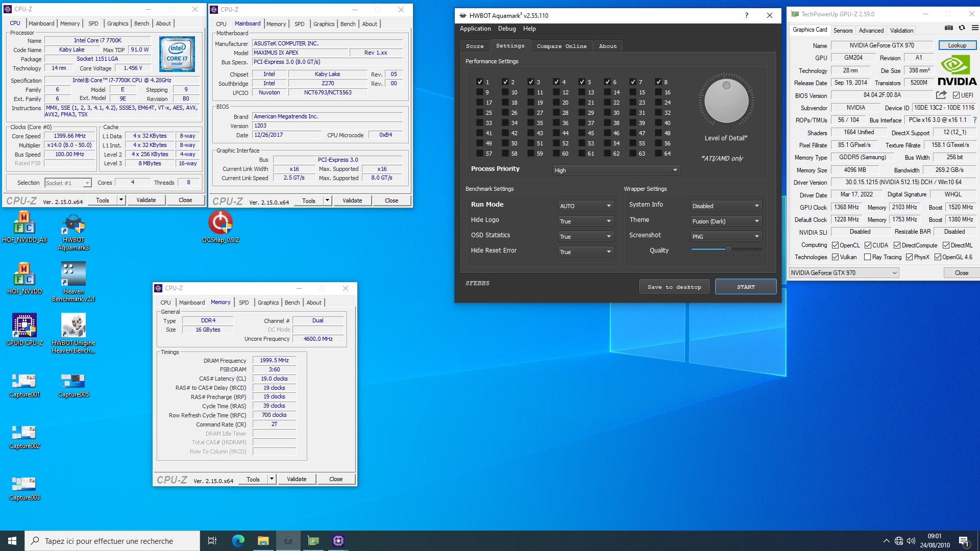
Task: Open the CPUID CPU-Z desktop icon
Action: [24, 331]
